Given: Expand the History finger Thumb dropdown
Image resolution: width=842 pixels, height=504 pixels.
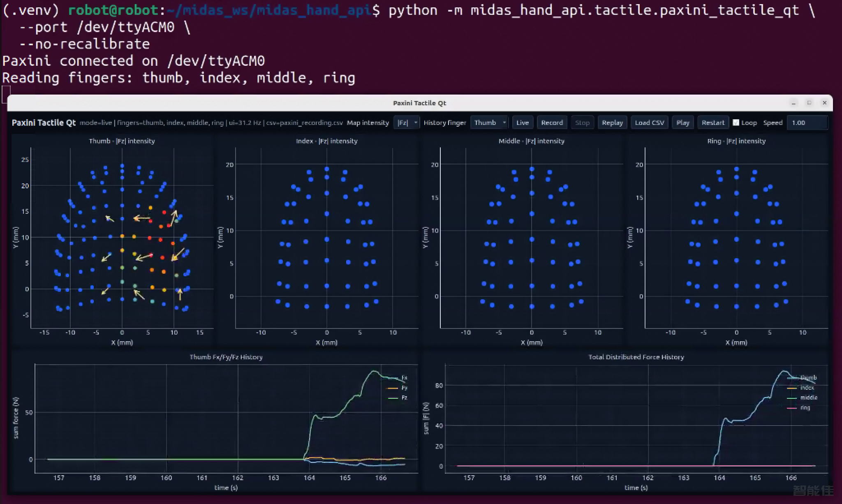Looking at the screenshot, I should [489, 123].
